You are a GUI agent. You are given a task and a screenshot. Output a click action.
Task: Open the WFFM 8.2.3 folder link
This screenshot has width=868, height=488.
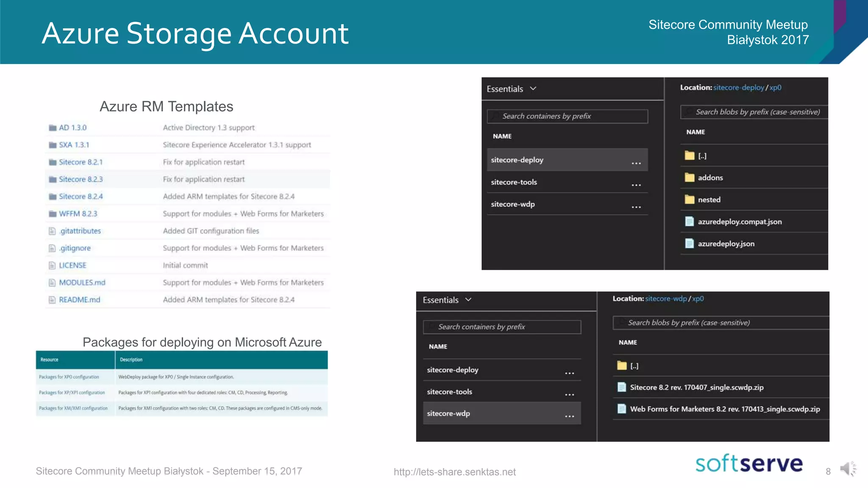78,214
